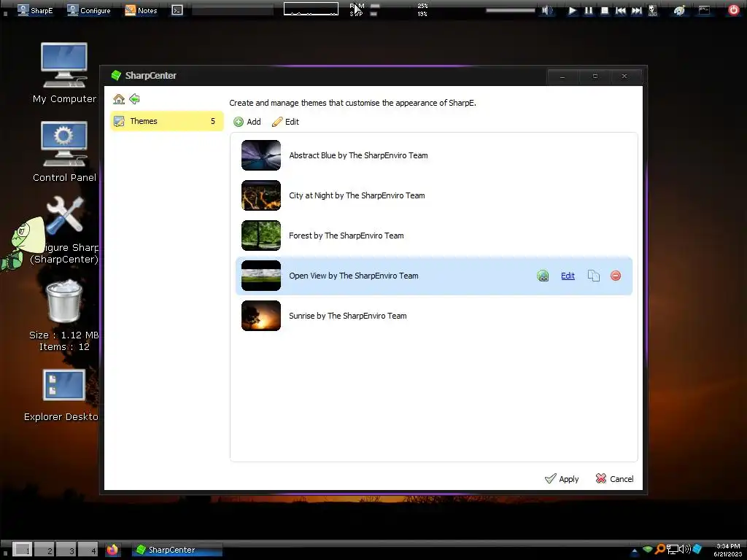
Task: Click the paint palette icon in the top bar
Action: point(679,10)
